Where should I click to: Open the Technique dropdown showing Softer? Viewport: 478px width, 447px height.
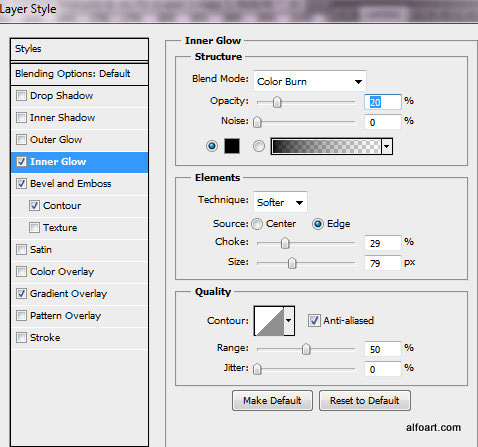pos(280,202)
